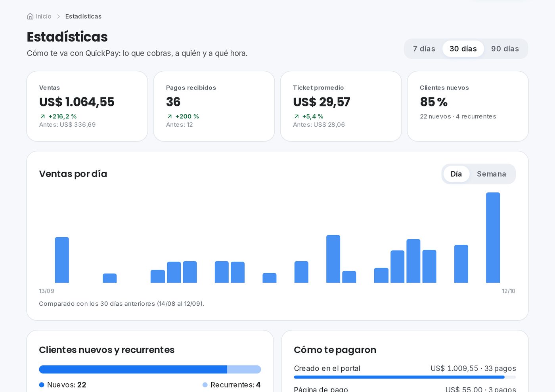Click the text Antes: 12
This screenshot has width=555, height=392.
pyautogui.click(x=179, y=125)
